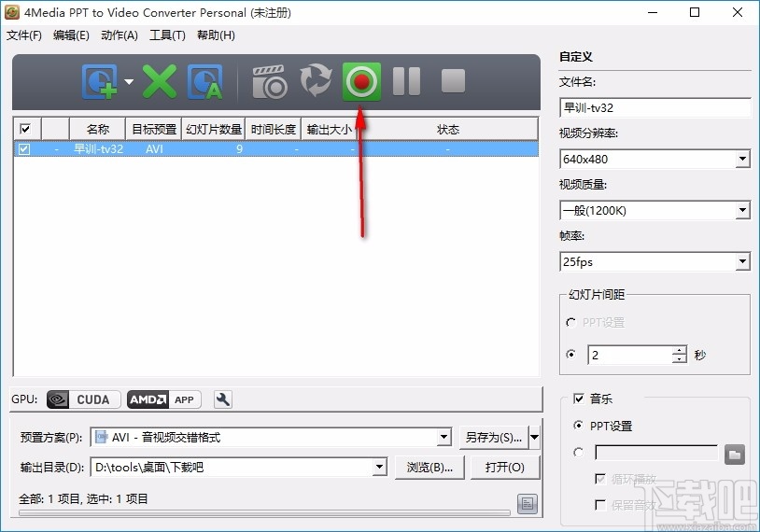Open the 视频分辨率 640x480 dropdown
This screenshot has height=532, width=760.
point(742,159)
